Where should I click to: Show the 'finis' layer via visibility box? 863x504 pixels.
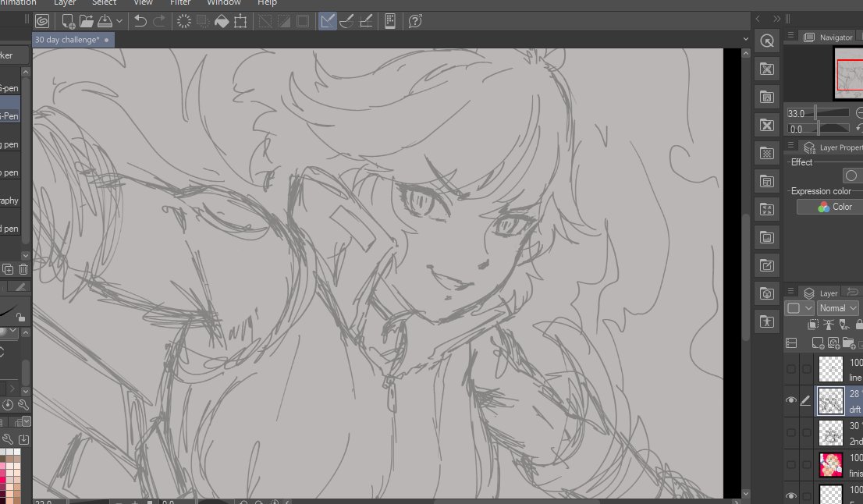[x=791, y=465]
